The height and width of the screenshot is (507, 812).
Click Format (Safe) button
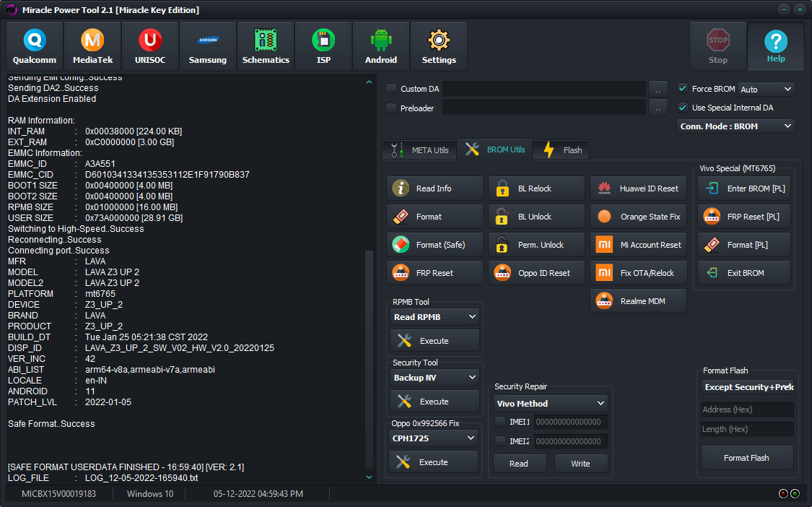[x=435, y=245]
